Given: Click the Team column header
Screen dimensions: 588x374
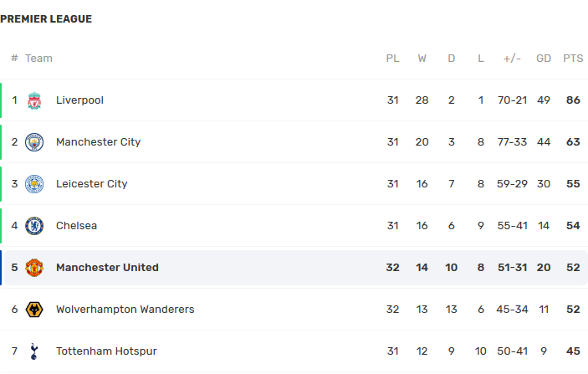Looking at the screenshot, I should (x=38, y=59).
